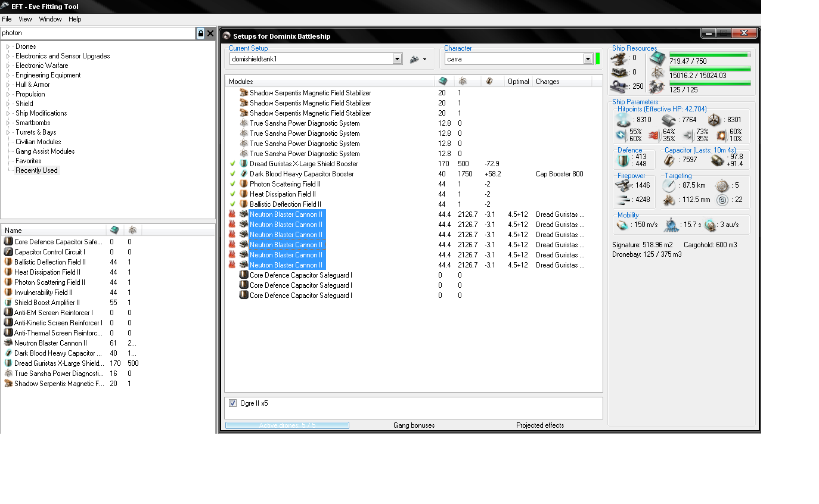The image size is (819, 504).
Task: Click the powergrid icon in Ship Resources
Action: [657, 72]
